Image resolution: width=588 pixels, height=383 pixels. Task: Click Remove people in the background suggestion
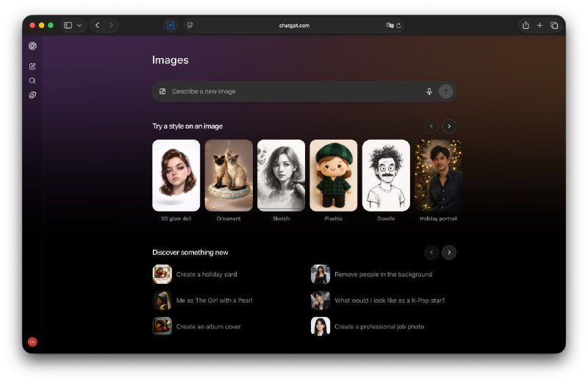[x=383, y=274]
